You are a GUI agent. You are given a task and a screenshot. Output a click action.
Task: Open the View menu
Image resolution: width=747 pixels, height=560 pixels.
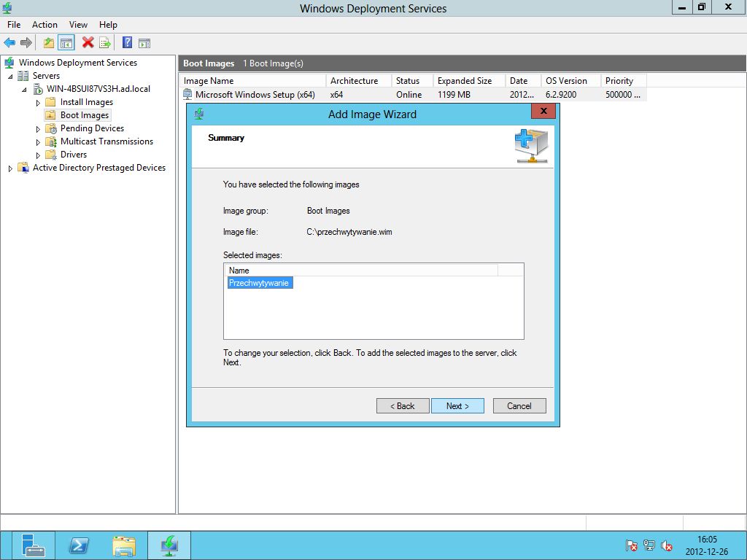pyautogui.click(x=78, y=25)
